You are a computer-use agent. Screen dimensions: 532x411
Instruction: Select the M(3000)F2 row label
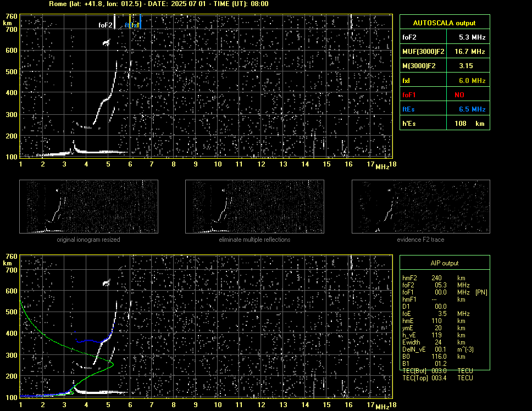pyautogui.click(x=419, y=66)
